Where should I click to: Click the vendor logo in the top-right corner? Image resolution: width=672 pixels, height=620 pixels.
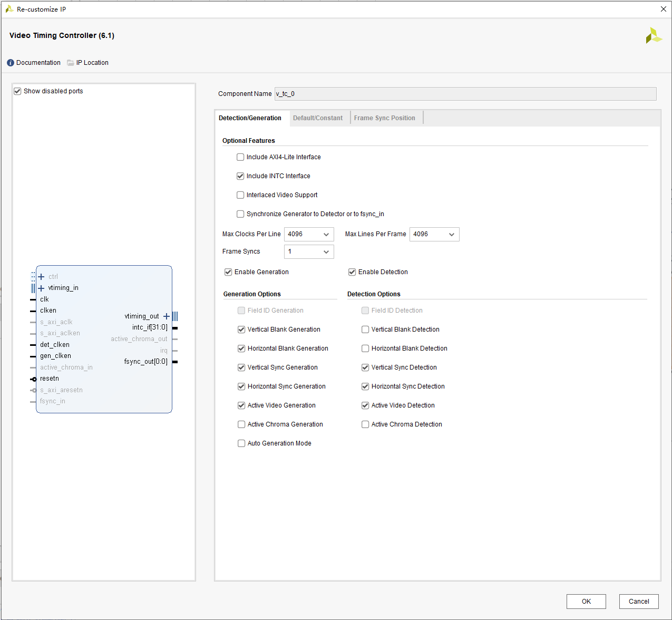point(654,35)
